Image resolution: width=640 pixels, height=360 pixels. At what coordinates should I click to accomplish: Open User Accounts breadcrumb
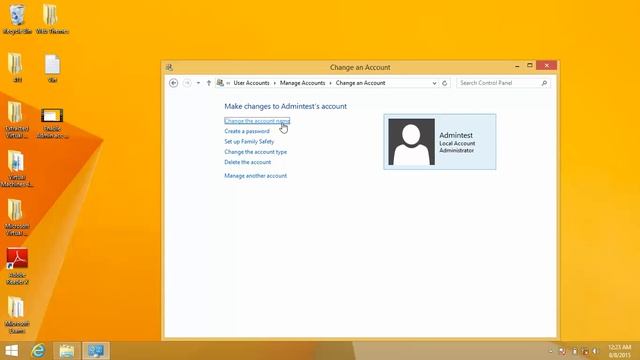pyautogui.click(x=251, y=83)
